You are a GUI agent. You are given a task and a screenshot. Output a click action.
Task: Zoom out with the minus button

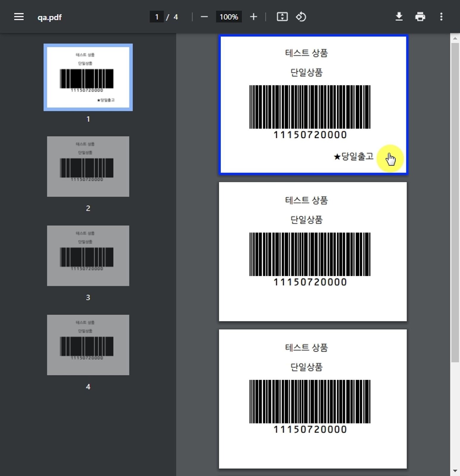[x=204, y=17]
